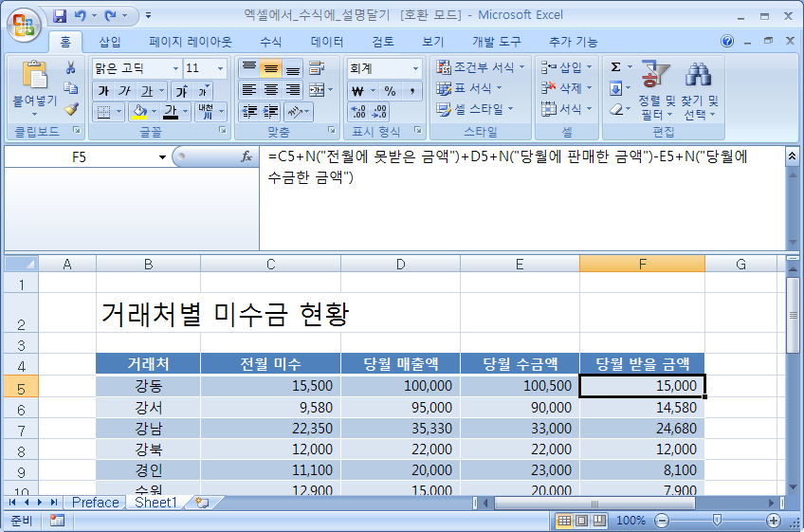Click the AutoSum sigma icon

tap(616, 66)
